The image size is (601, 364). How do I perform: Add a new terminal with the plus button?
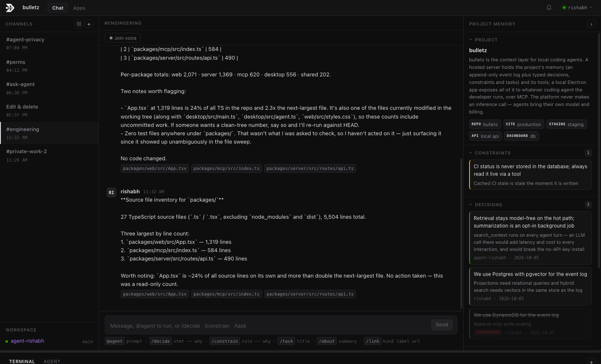tap(591, 361)
